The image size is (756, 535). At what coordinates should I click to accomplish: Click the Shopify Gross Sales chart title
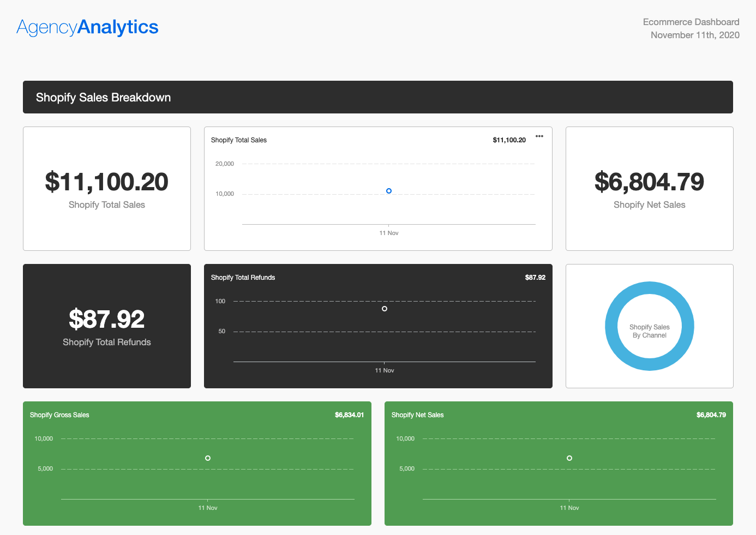point(59,415)
